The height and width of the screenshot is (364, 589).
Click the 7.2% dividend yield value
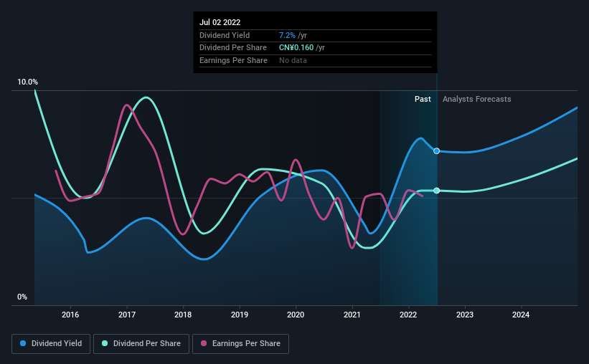(287, 35)
